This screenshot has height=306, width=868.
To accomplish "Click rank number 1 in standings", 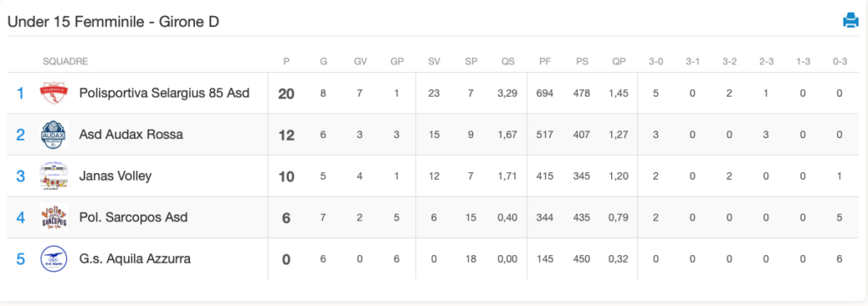I will tap(20, 93).
